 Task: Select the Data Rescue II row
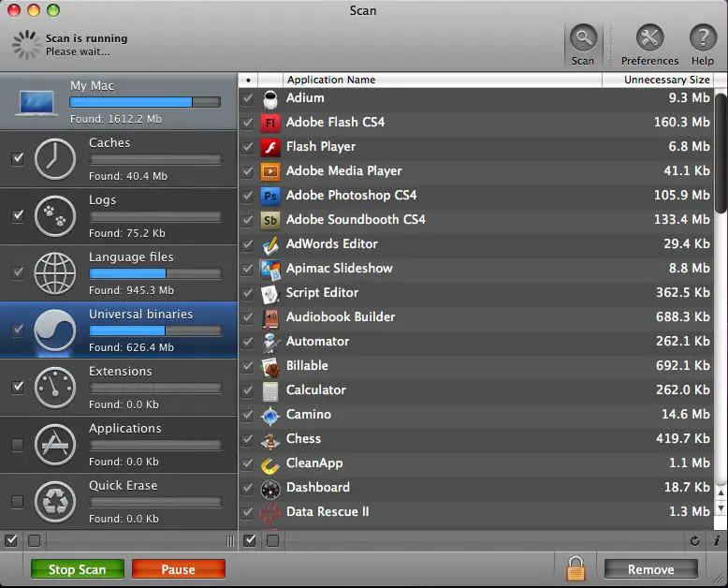(x=476, y=512)
